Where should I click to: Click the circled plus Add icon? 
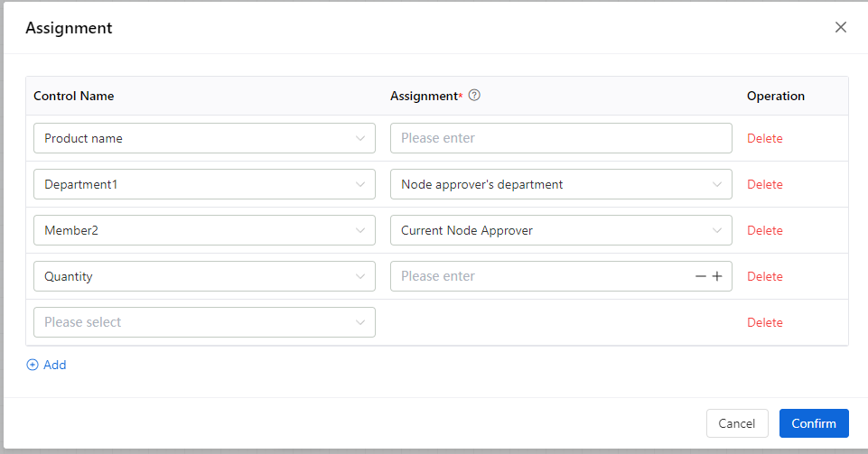pos(33,365)
